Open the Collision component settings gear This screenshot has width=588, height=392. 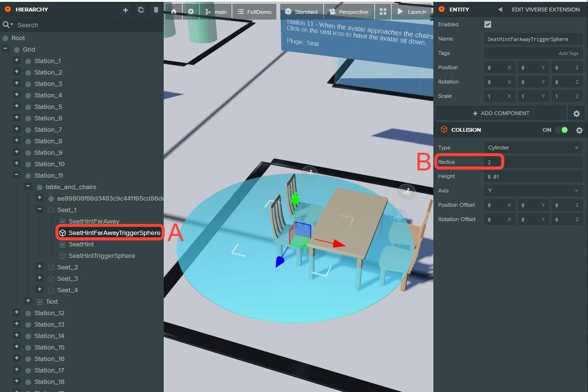click(x=579, y=130)
